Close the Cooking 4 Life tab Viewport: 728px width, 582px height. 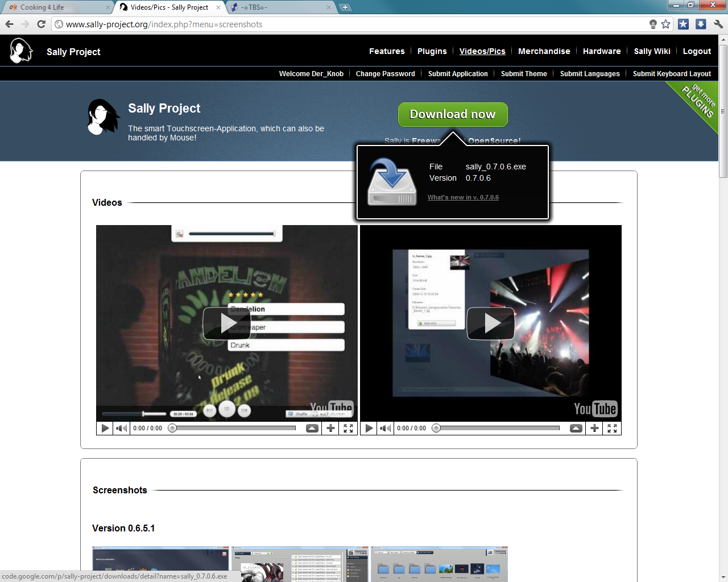point(108,7)
